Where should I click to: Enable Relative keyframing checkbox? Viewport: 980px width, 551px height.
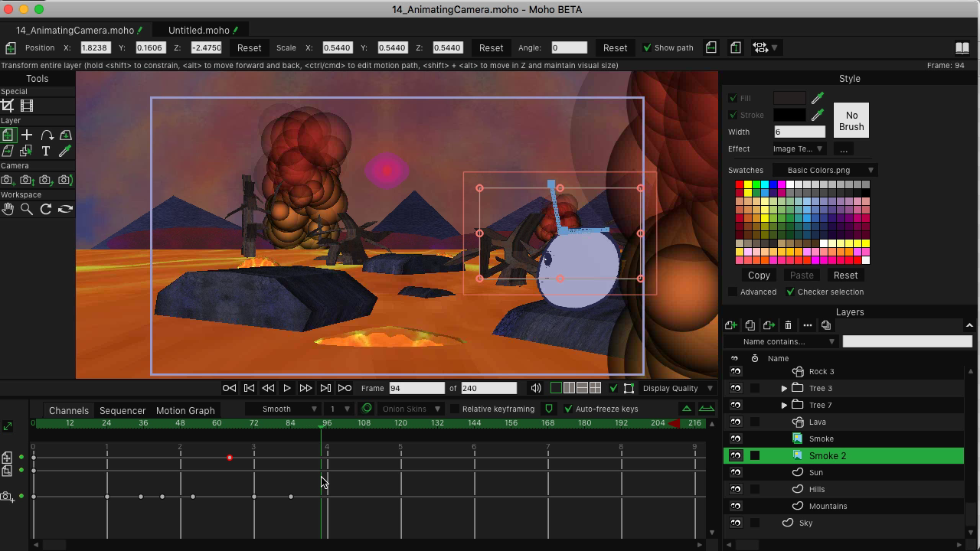455,409
